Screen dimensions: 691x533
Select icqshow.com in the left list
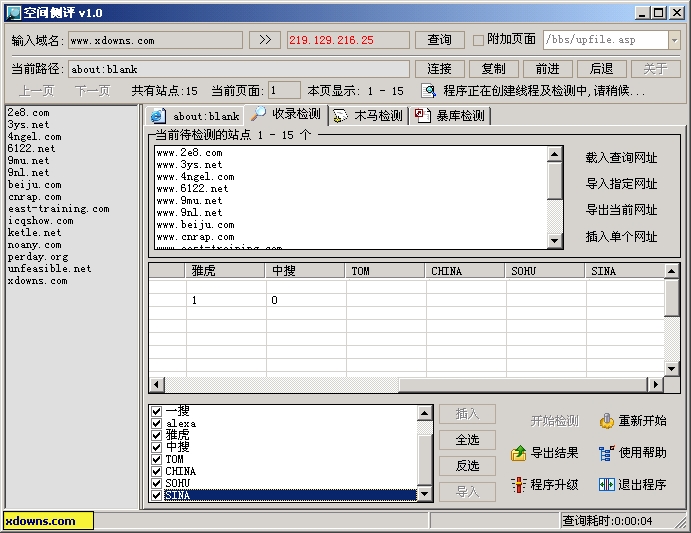tap(41, 221)
